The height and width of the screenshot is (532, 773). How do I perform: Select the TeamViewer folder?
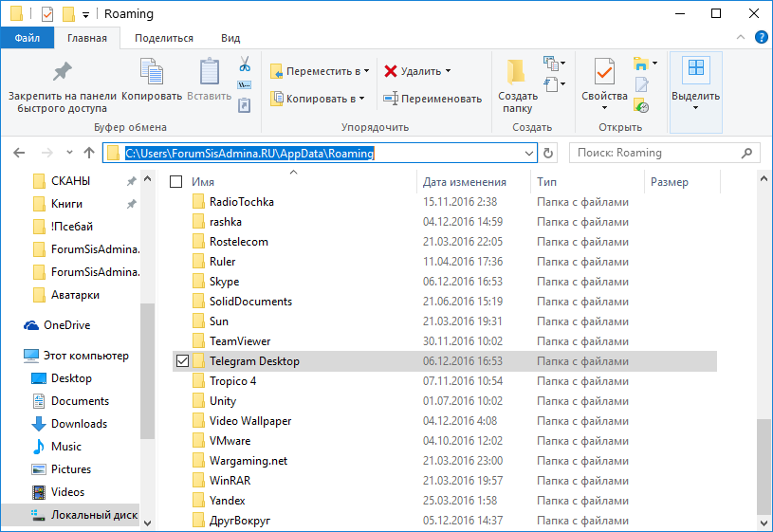tap(445, 341)
